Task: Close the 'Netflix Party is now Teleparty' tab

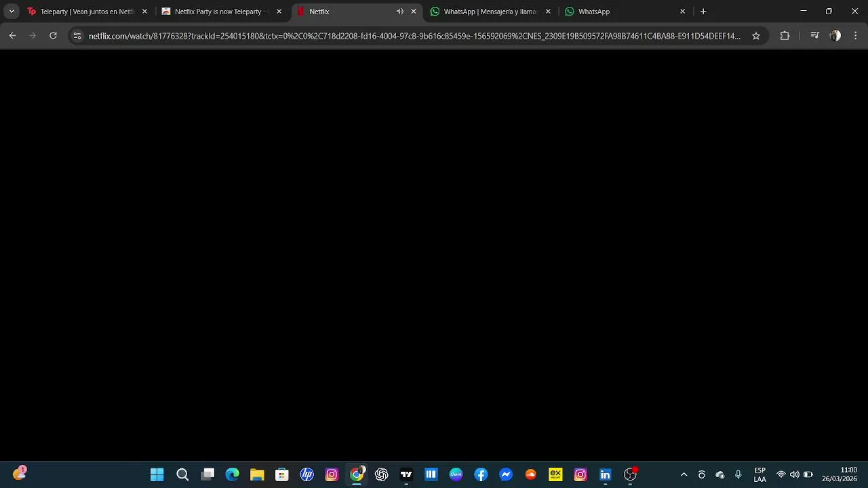Action: (x=279, y=12)
